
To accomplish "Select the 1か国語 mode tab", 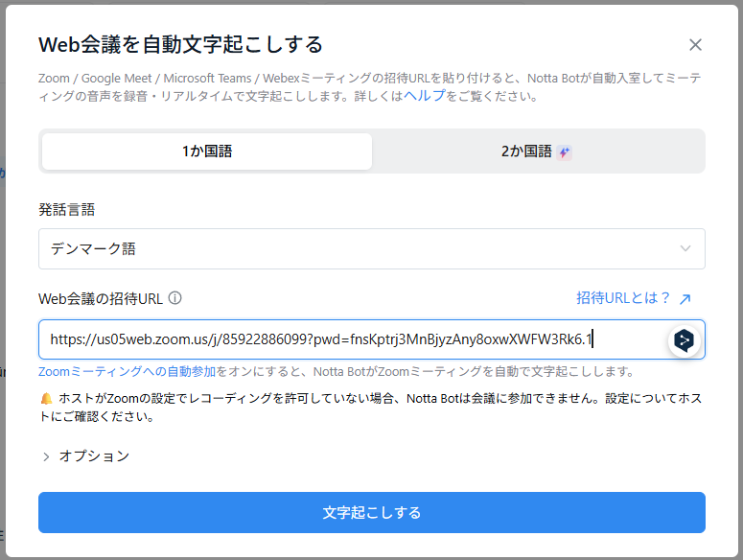I will 207,152.
